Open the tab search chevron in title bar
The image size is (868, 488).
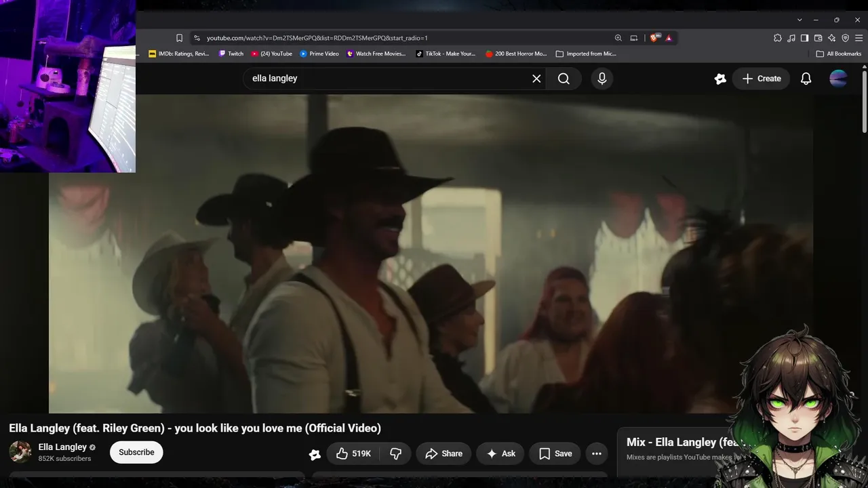(800, 20)
